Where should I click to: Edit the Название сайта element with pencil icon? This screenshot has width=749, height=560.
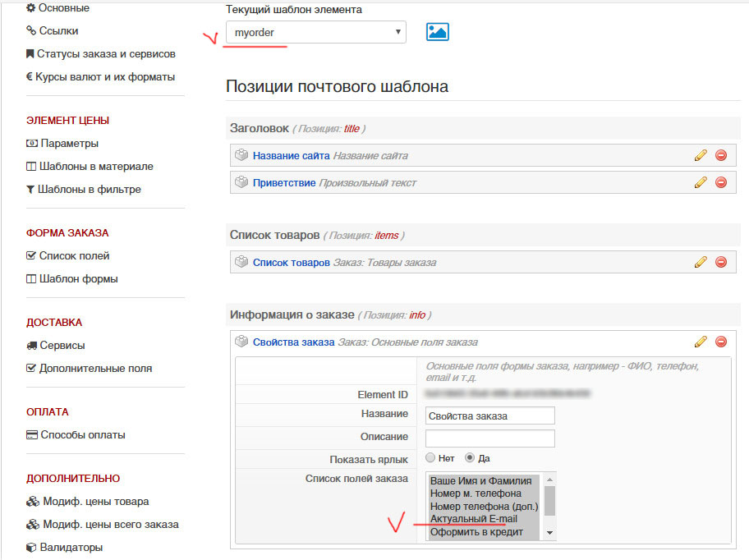[x=701, y=155]
